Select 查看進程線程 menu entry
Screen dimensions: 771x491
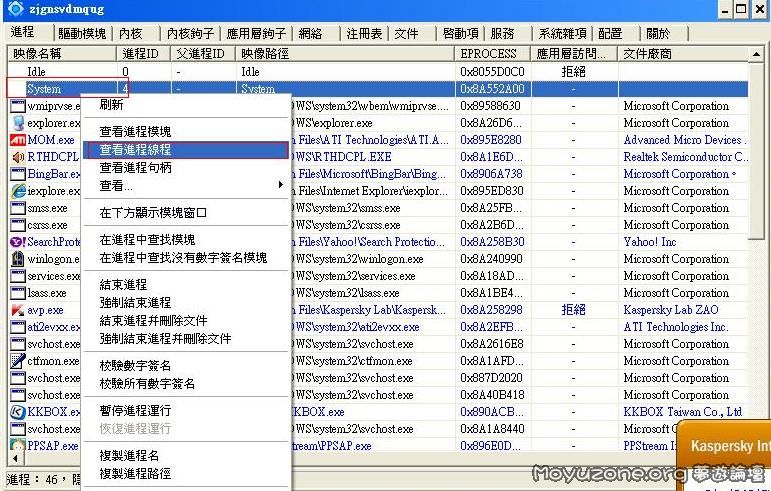point(186,150)
